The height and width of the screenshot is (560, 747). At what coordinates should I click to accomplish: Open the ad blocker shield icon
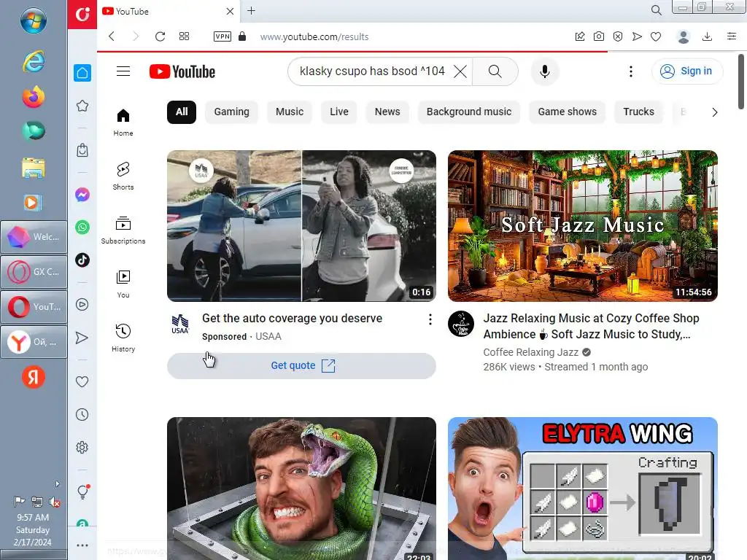click(x=618, y=36)
